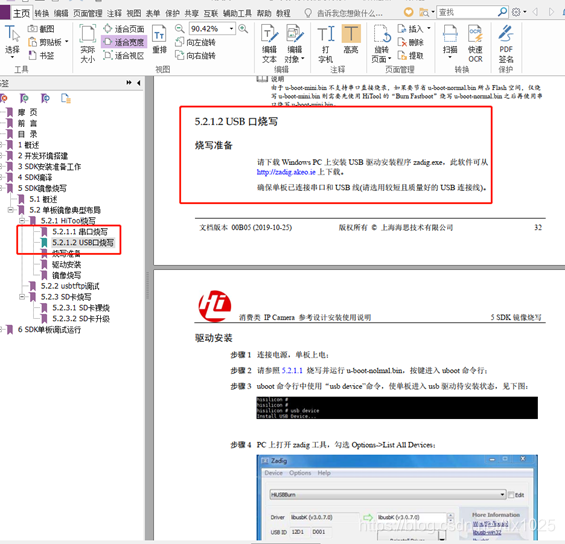Click the orange heart icon
This screenshot has height=544, width=565.
[408, 12]
